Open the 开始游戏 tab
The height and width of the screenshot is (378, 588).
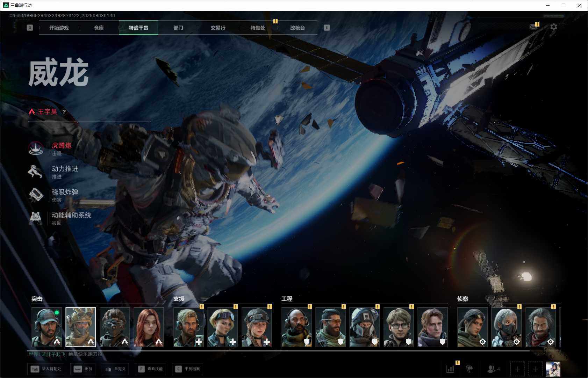[x=59, y=28]
